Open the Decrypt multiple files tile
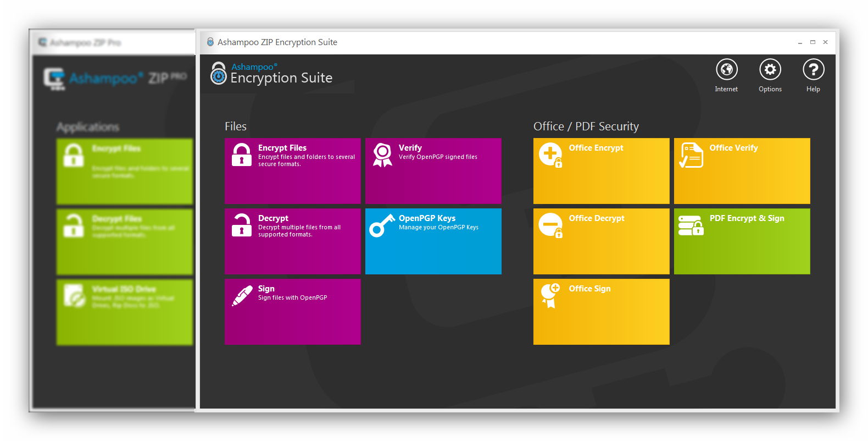868x441 pixels. coord(293,241)
